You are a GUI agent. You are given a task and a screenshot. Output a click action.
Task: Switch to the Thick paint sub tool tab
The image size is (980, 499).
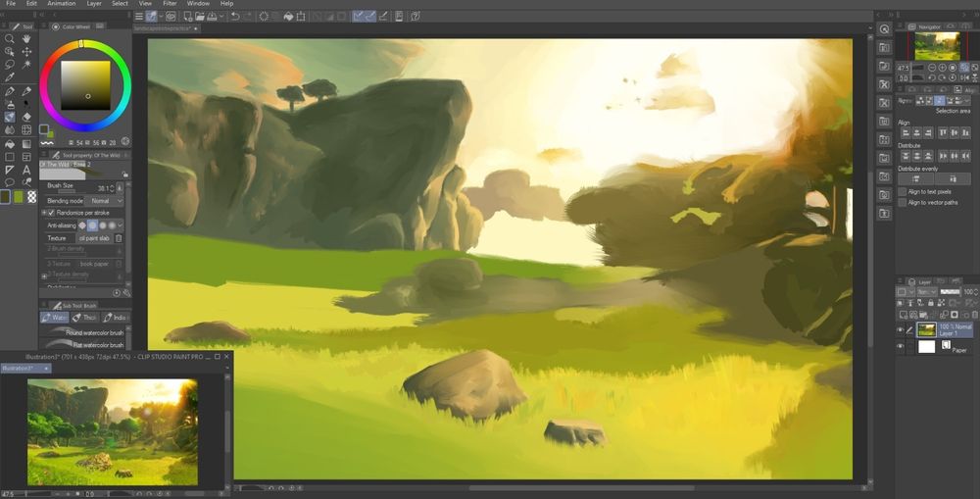coord(84,317)
